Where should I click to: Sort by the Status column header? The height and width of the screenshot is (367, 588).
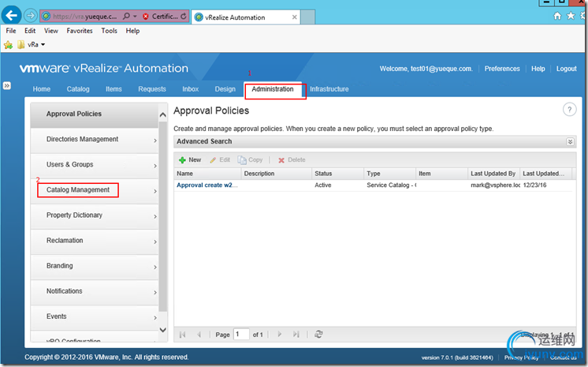click(337, 174)
